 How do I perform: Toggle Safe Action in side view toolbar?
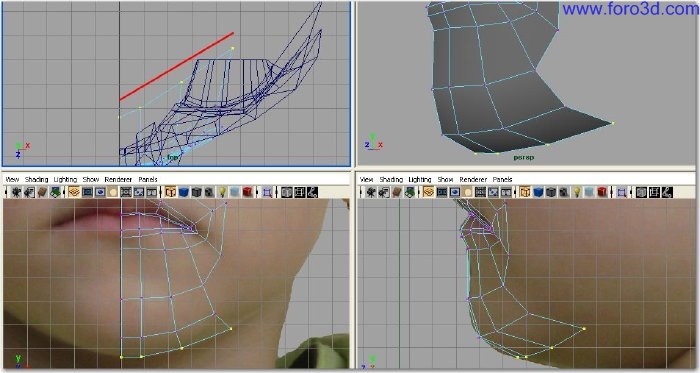pyautogui.click(x=493, y=192)
